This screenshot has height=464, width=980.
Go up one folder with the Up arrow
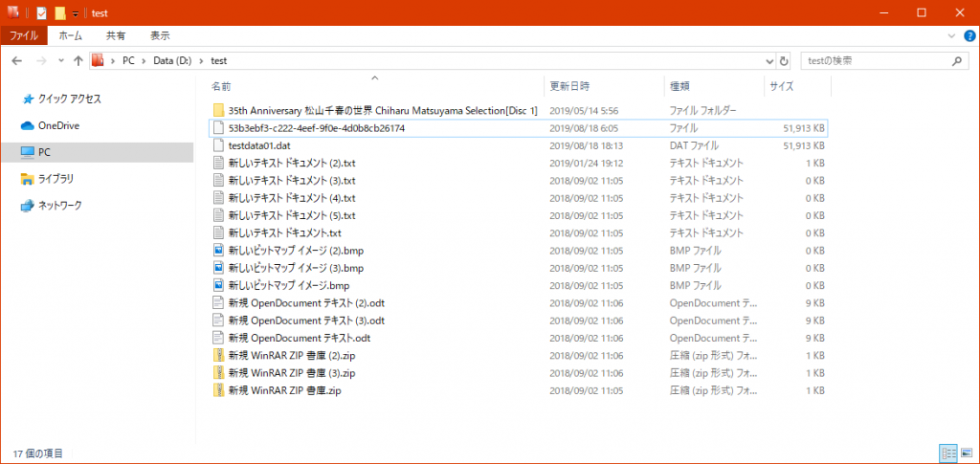78,61
